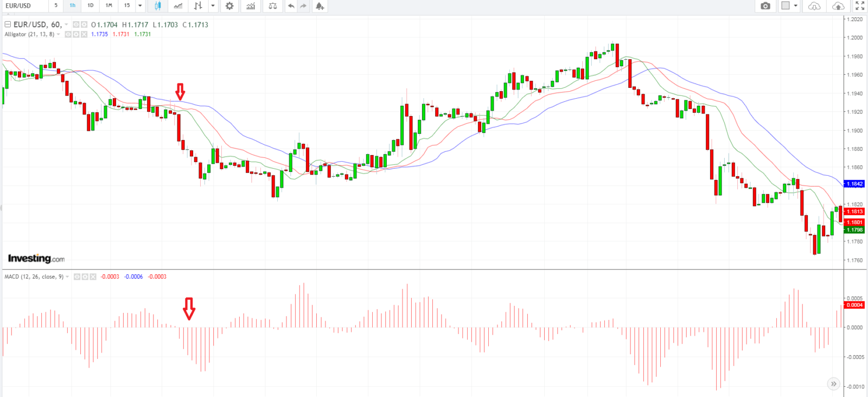Collapse the EUR/USD legend box
Screen dimensions: 868x397
8,24
